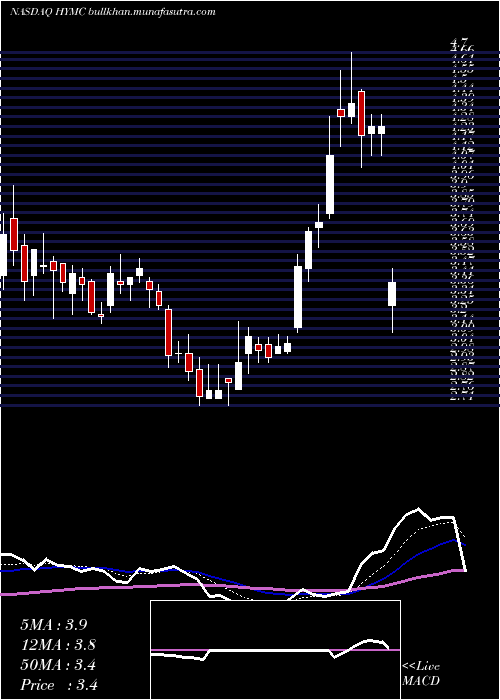This screenshot has width=500, height=700.
Task: Click the 4.7 top price axis label
Action: (460, 43)
